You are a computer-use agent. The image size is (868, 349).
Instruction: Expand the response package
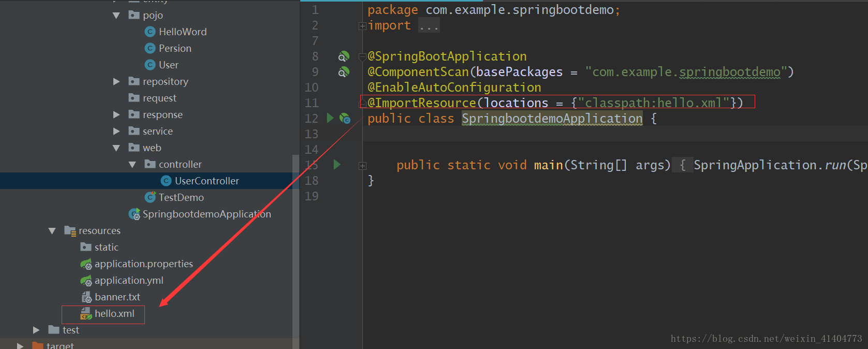click(x=116, y=114)
